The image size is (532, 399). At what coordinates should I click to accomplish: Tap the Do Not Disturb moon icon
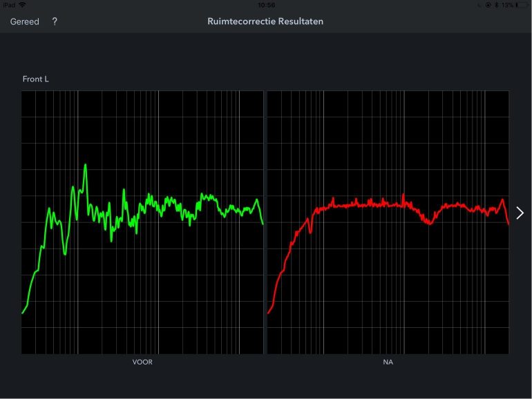tap(480, 5)
